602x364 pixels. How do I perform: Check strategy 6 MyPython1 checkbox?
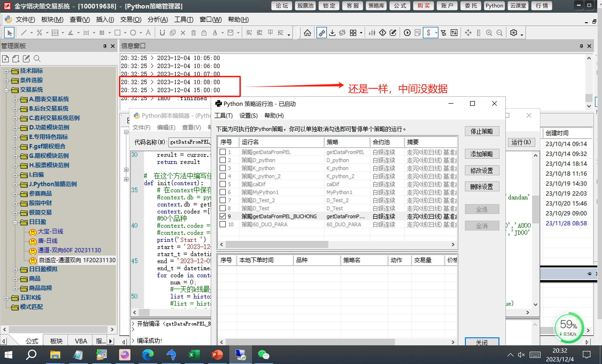click(x=223, y=192)
